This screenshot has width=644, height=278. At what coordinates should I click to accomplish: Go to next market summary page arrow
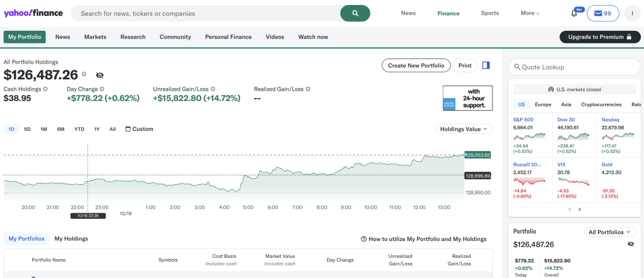point(579,209)
